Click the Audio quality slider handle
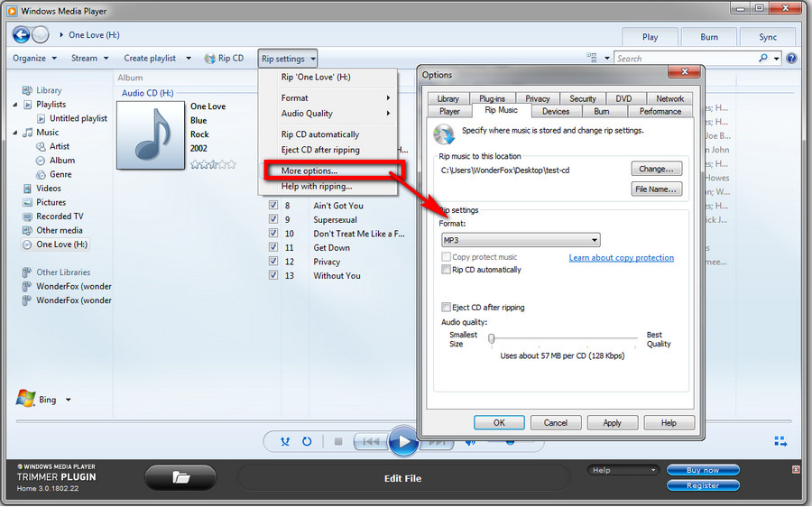812x507 pixels. 492,338
